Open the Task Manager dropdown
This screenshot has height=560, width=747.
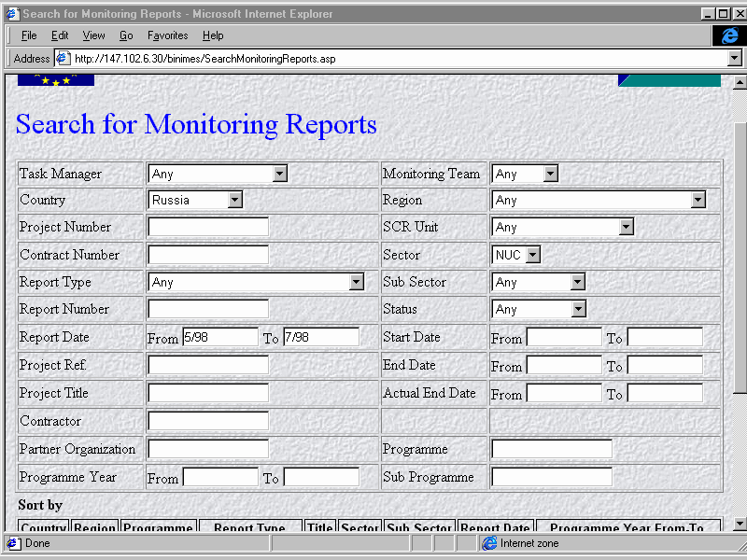(279, 174)
